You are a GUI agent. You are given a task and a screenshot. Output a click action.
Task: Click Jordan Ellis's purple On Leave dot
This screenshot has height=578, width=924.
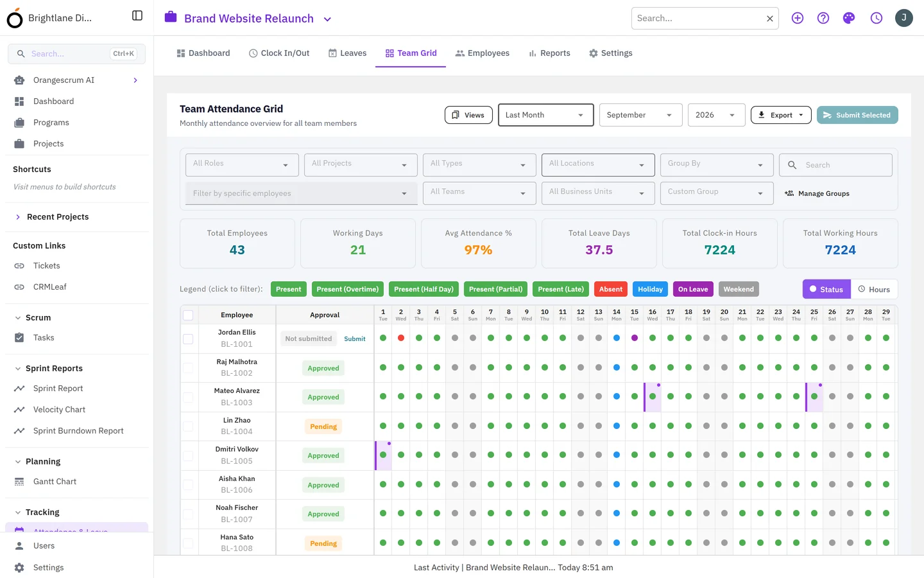[x=635, y=338]
